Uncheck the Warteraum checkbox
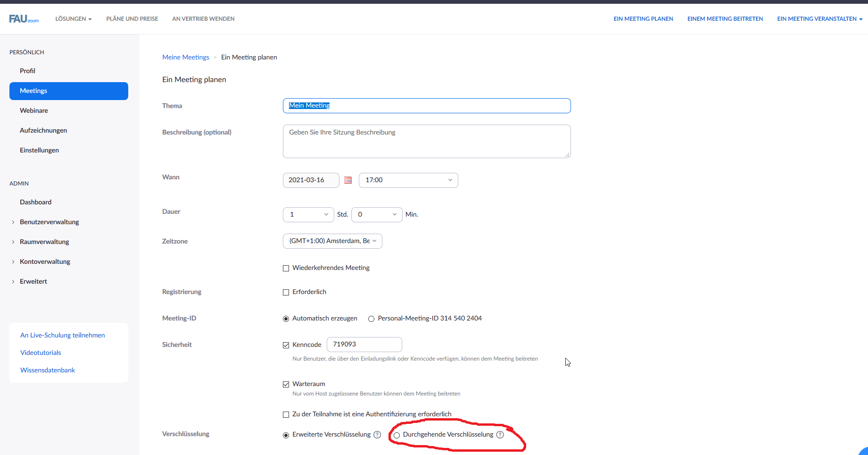 (x=286, y=384)
